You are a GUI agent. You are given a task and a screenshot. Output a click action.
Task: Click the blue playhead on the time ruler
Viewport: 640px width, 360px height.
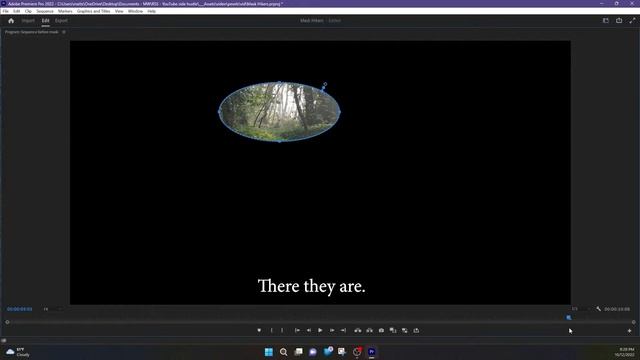point(569,318)
